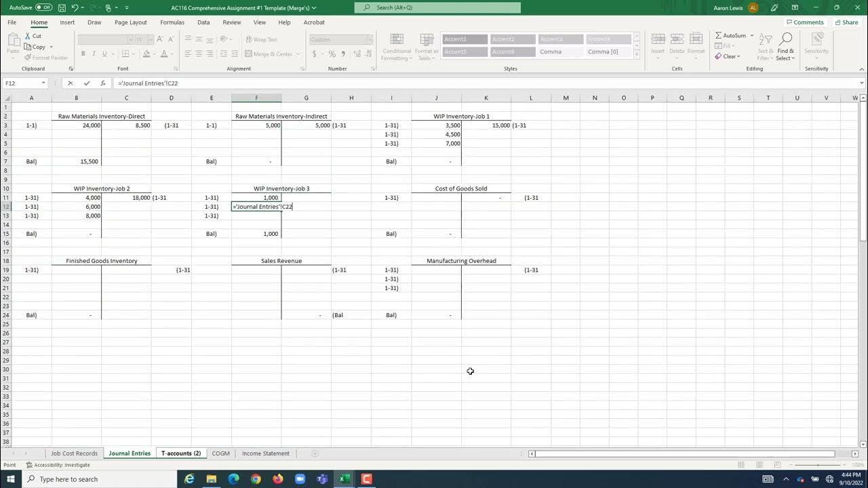
Task: Click the Paste clipboard icon
Action: [13, 41]
